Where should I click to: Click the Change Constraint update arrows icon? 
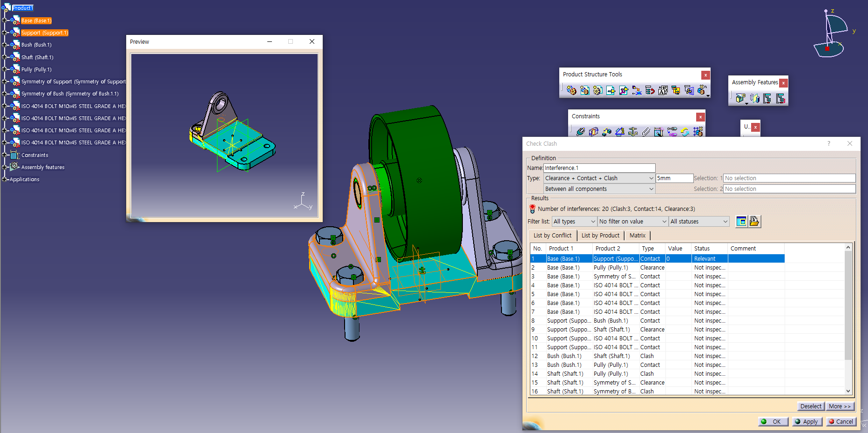pyautogui.click(x=685, y=132)
